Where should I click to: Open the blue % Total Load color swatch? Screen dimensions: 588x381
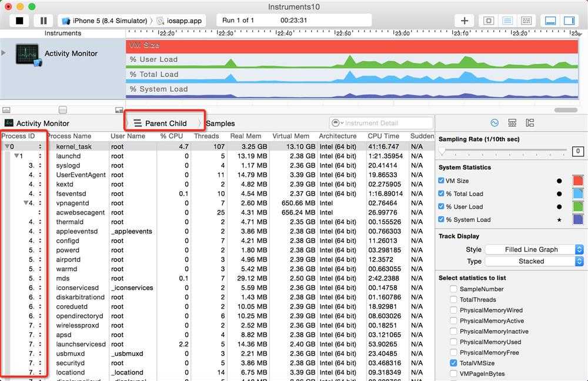tap(578, 193)
